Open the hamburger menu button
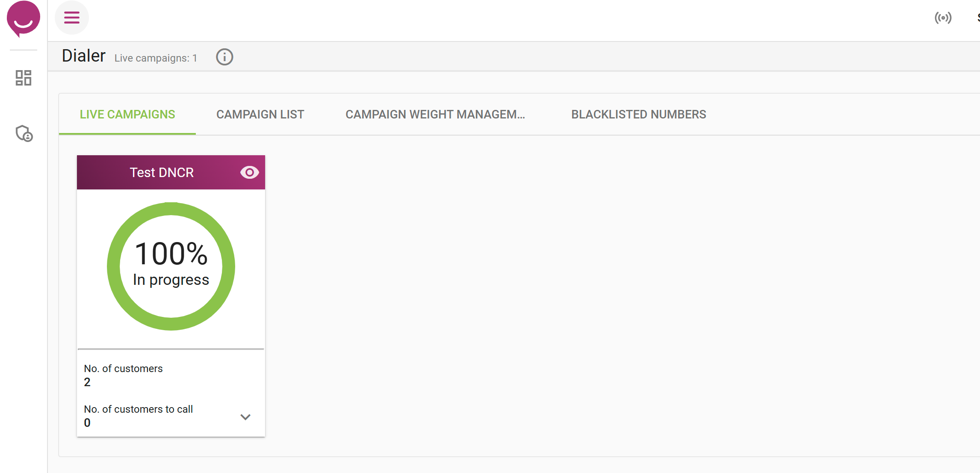Viewport: 980px width, 473px height. click(x=72, y=18)
